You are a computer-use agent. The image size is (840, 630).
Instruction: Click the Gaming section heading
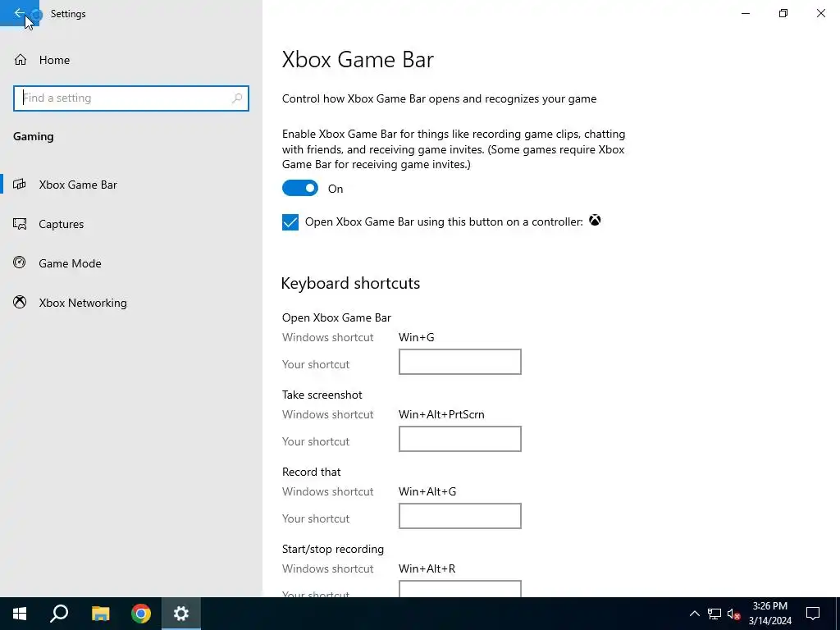tap(33, 137)
